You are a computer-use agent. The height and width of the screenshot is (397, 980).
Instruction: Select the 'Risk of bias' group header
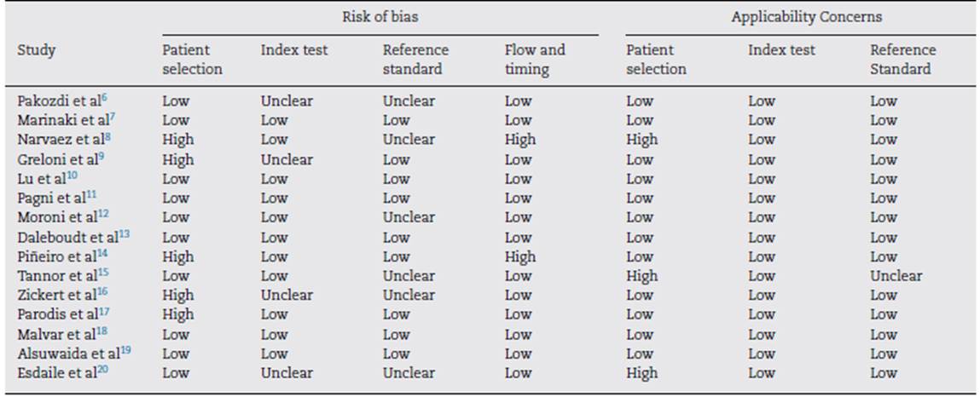click(379, 17)
